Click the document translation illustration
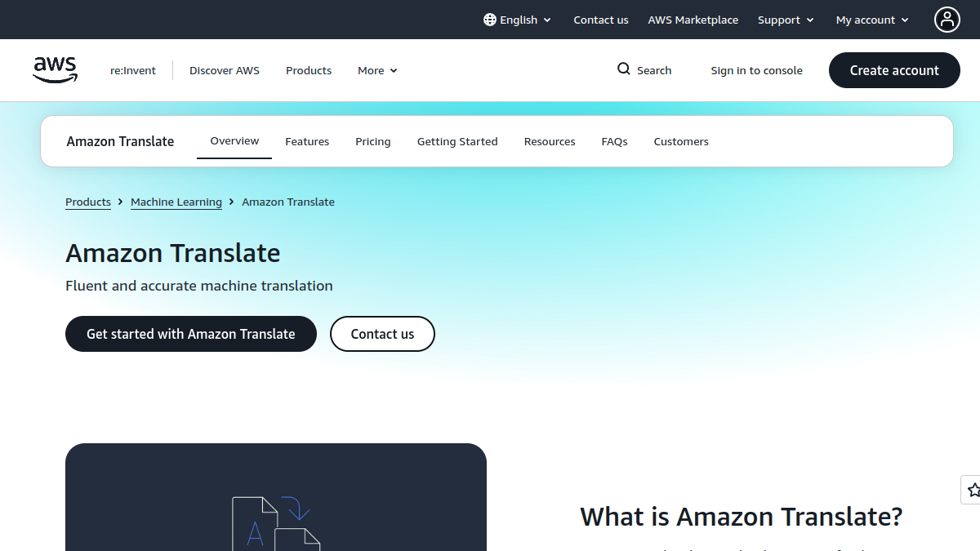980x551 pixels. tap(276, 522)
